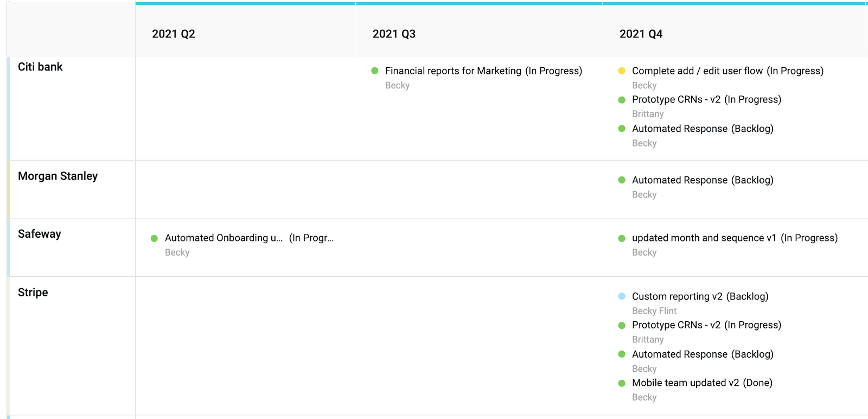Click assignee Becky under Mobile team updated v2
Image resolution: width=868 pixels, height=419 pixels.
[644, 397]
